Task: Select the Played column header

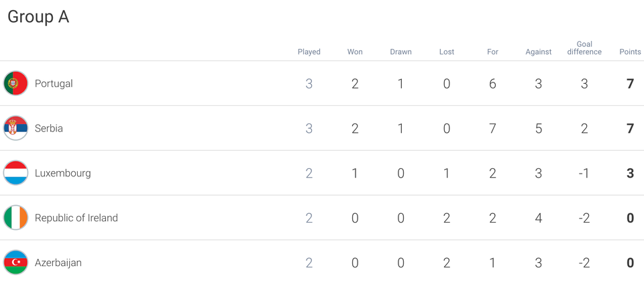Action: [309, 52]
